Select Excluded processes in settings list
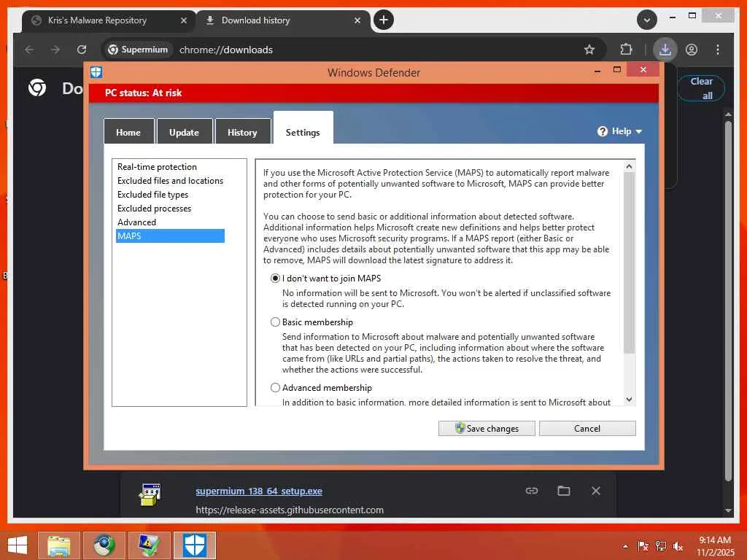 click(154, 208)
